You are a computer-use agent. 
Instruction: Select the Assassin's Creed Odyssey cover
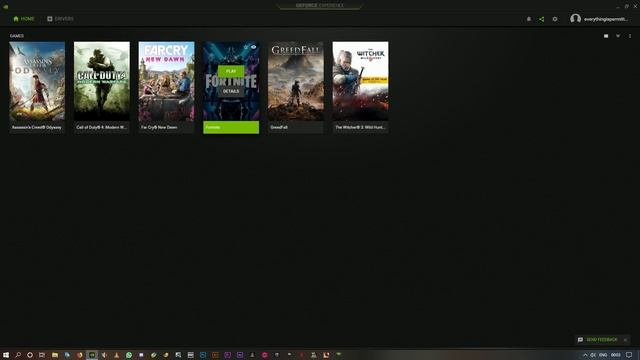pos(37,81)
